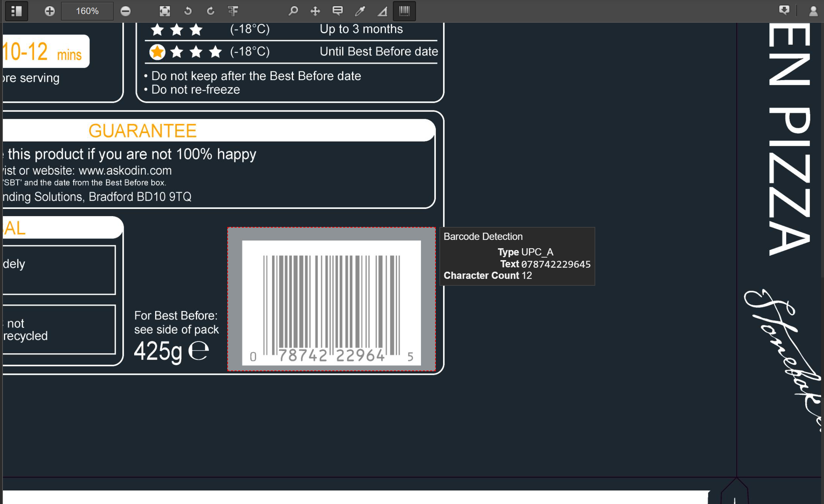Select the measure ruler tool
Image resolution: width=824 pixels, height=504 pixels.
click(x=382, y=11)
